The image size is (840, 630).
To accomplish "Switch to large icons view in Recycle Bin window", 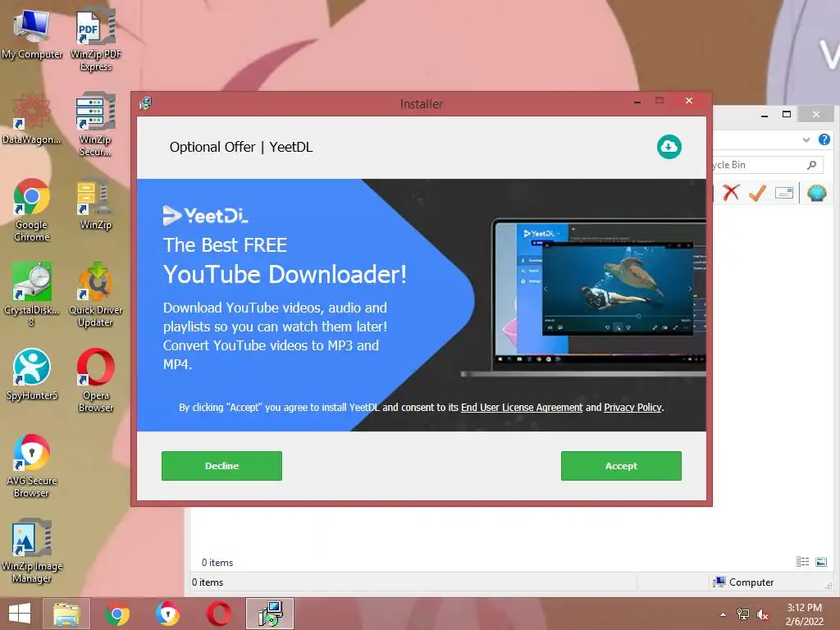I will [x=820, y=561].
